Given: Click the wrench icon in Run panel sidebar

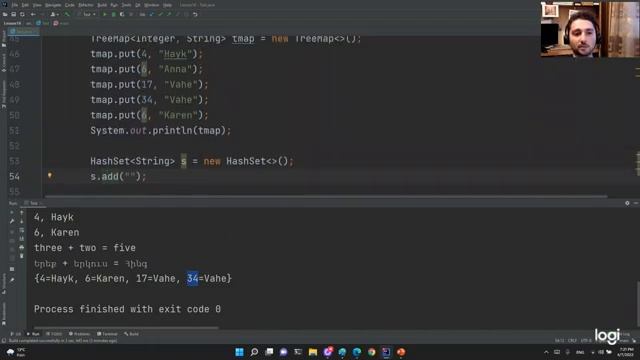Looking at the screenshot, I should click(x=12, y=221).
